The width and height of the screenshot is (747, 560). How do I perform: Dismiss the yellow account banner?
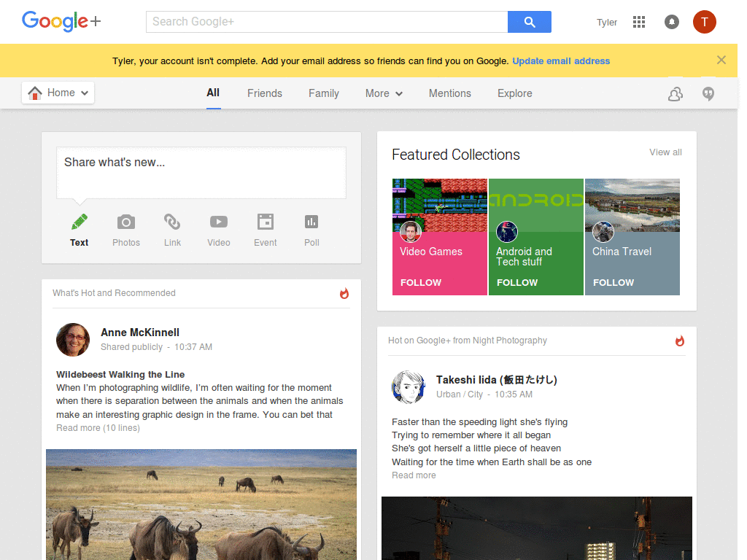[x=721, y=60]
